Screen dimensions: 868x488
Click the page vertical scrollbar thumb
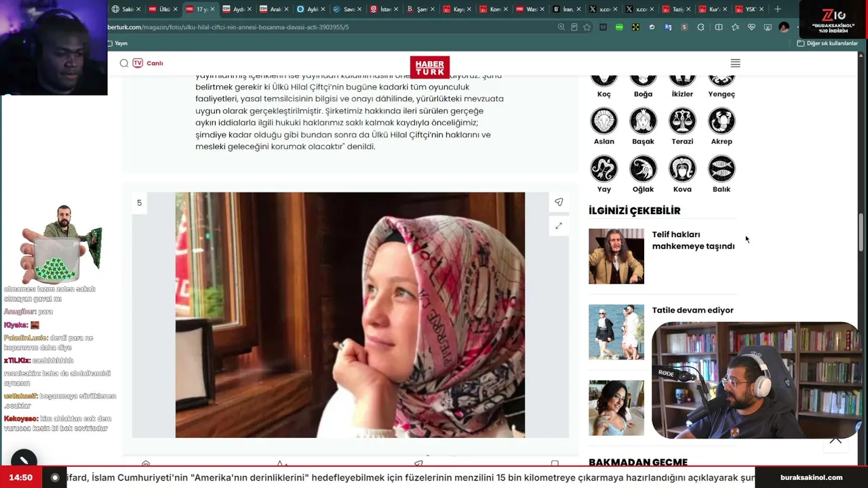pos(861,231)
